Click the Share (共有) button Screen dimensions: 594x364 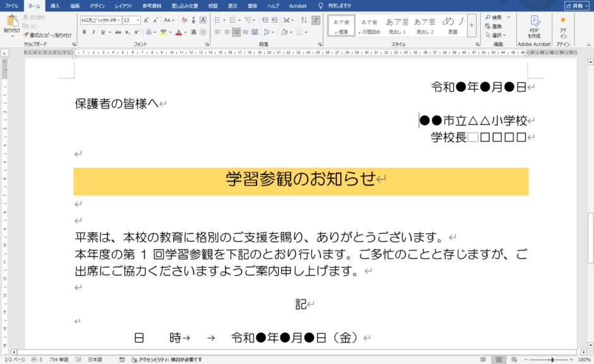click(576, 6)
